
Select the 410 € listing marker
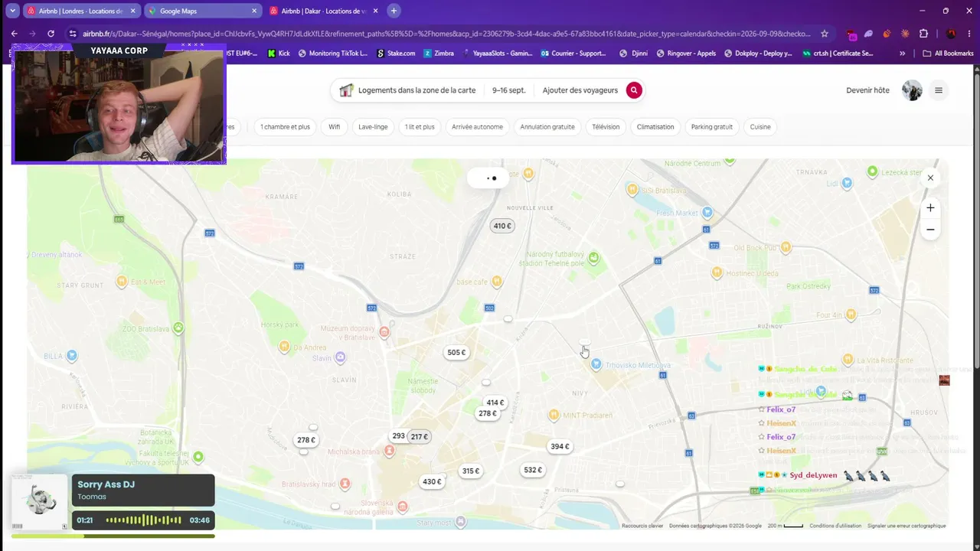502,226
